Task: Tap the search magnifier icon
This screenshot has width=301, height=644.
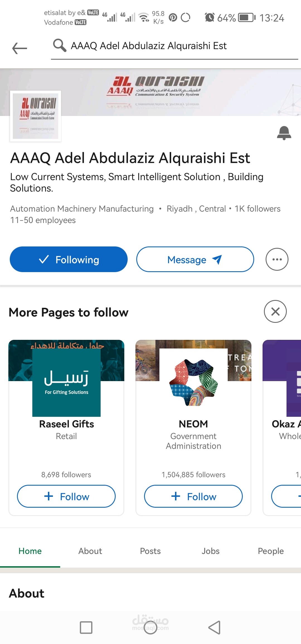Action: (60, 45)
